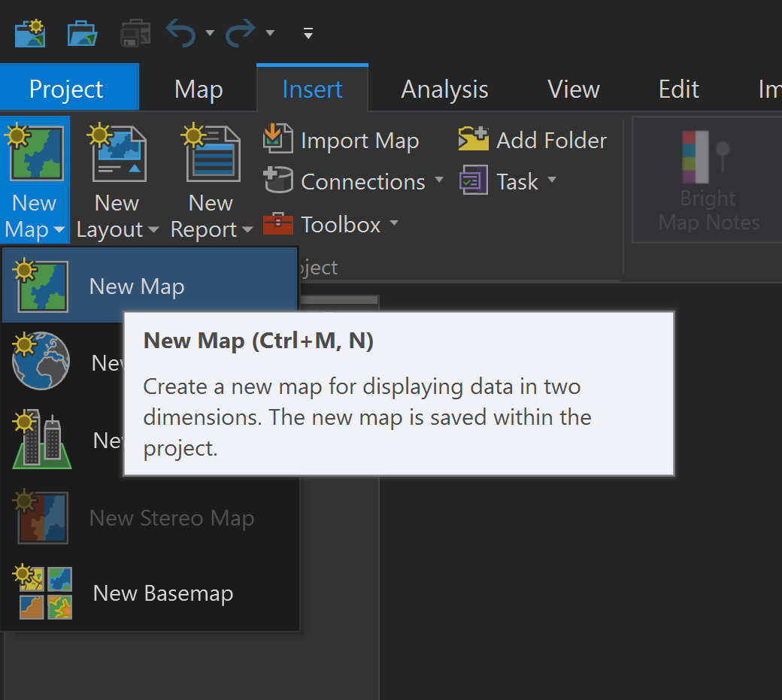Click the Redo arrow icon
This screenshot has width=782, height=700.
241,33
